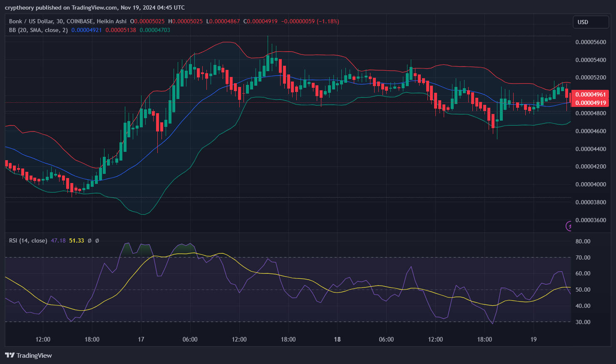Click the 0.00004961 price tag on the axis
The width and height of the screenshot is (616, 364).
coord(590,94)
